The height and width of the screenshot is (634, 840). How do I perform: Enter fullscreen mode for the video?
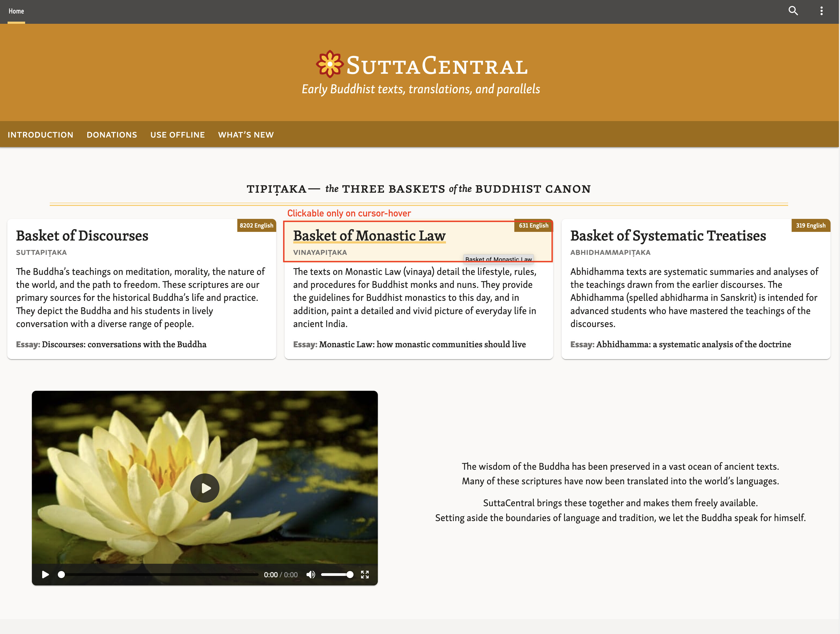coord(365,574)
